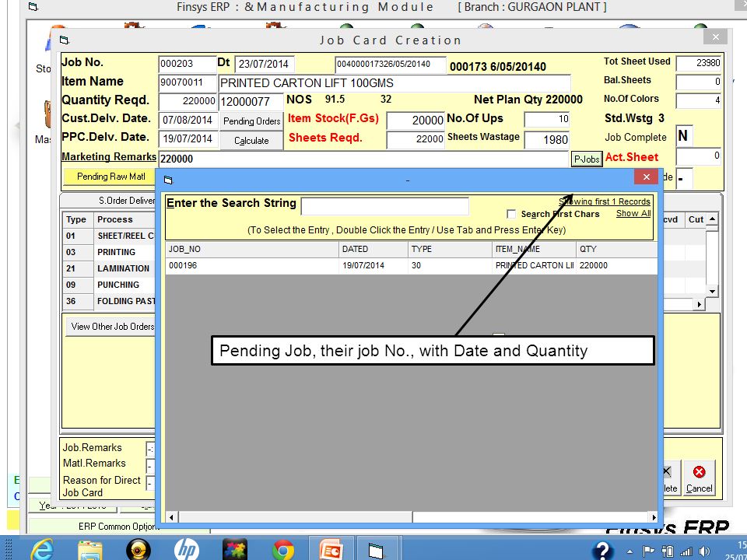Click the TYPE column header
Viewport: 747px width, 560px height.
[x=450, y=249]
